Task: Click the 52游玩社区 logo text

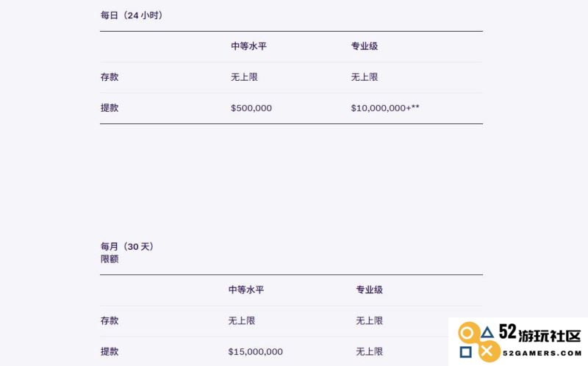Action: tap(540, 333)
